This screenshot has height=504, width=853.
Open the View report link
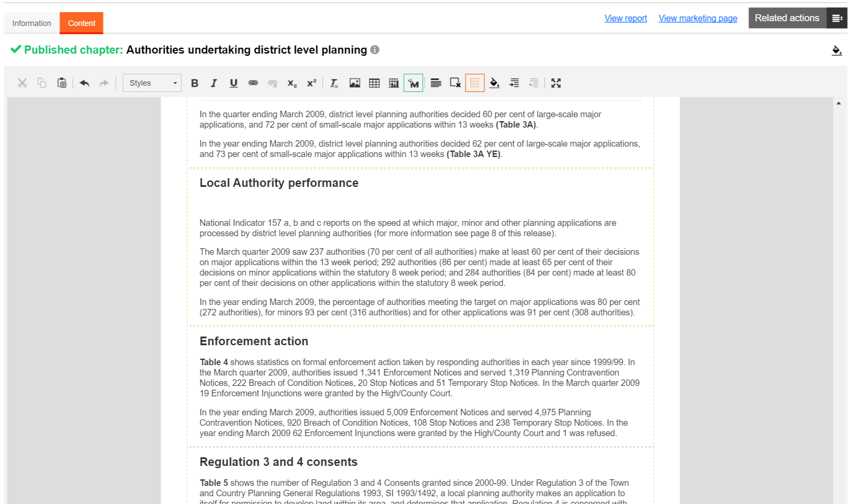[625, 18]
